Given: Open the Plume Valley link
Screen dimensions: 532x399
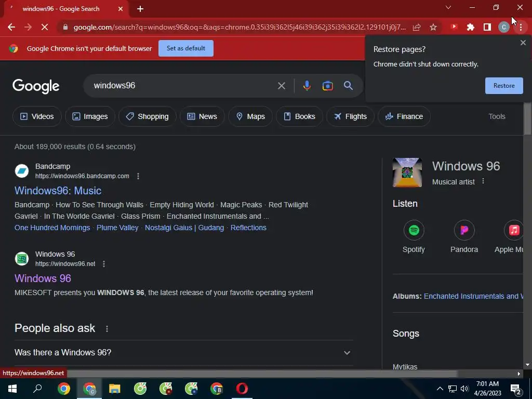Looking at the screenshot, I should 117,228.
